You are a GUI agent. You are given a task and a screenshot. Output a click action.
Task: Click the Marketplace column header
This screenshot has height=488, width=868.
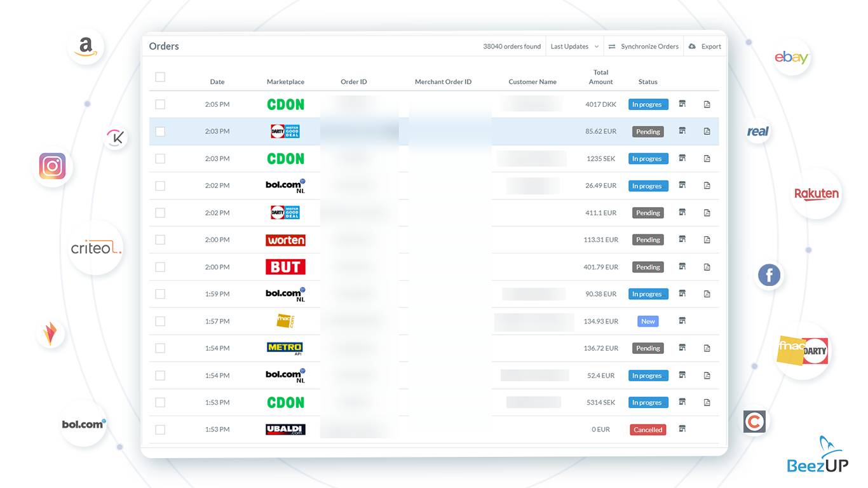pyautogui.click(x=285, y=82)
